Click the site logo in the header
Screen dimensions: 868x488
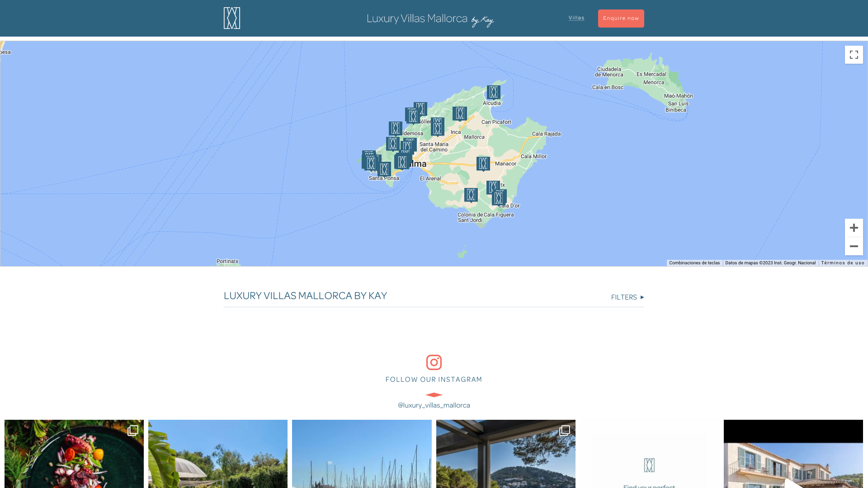click(x=232, y=18)
